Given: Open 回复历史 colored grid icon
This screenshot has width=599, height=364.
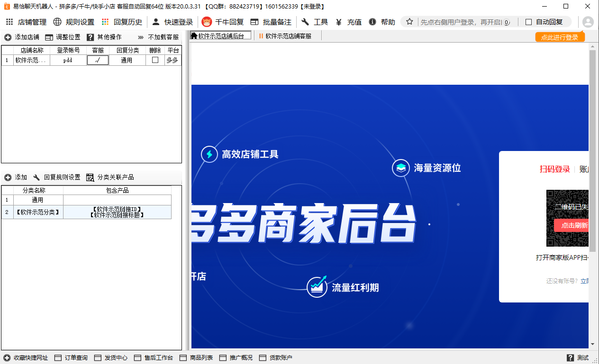Looking at the screenshot, I should click(x=105, y=22).
